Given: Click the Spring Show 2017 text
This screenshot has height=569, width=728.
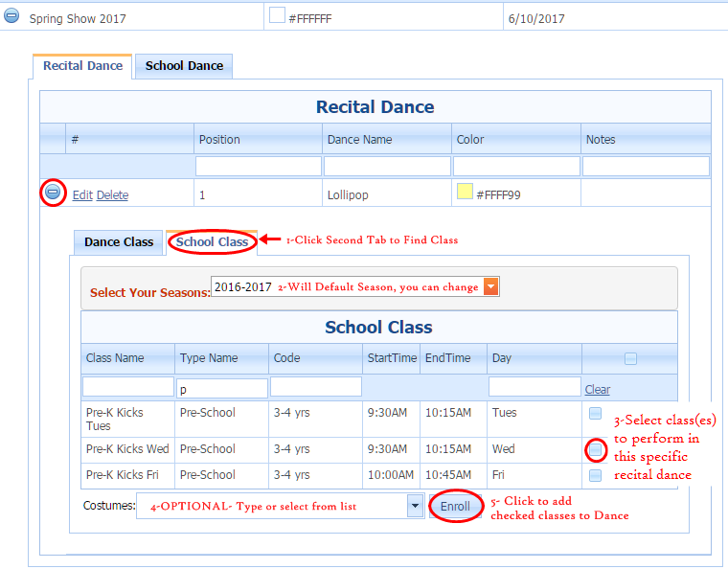Looking at the screenshot, I should coord(78,19).
